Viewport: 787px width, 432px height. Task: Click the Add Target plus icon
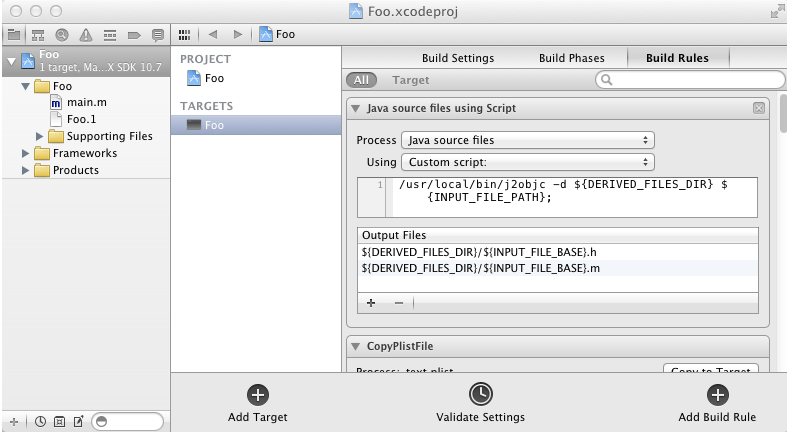click(257, 395)
